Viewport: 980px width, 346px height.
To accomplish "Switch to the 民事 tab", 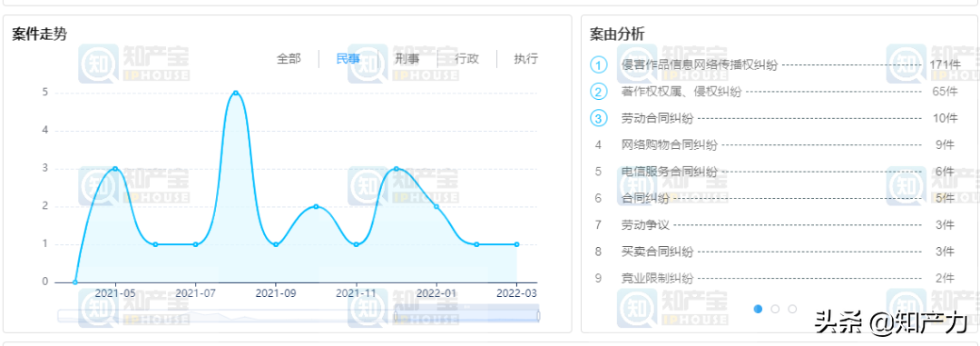I will (x=348, y=59).
